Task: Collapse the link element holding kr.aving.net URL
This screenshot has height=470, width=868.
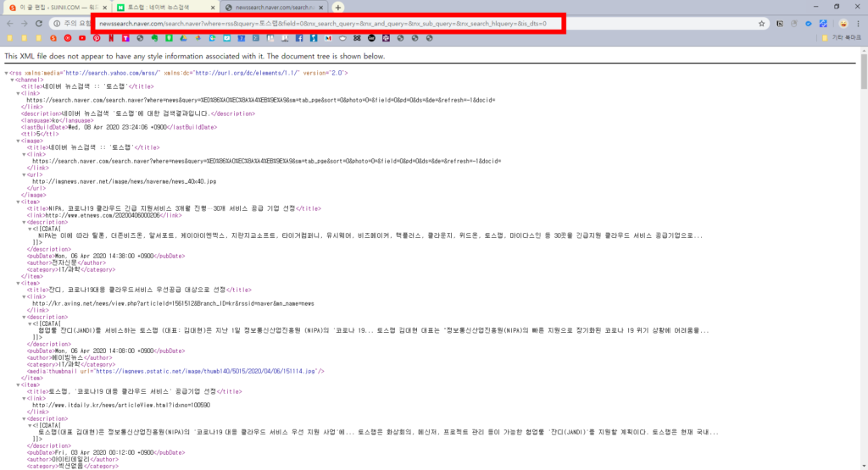Action: coord(25,297)
